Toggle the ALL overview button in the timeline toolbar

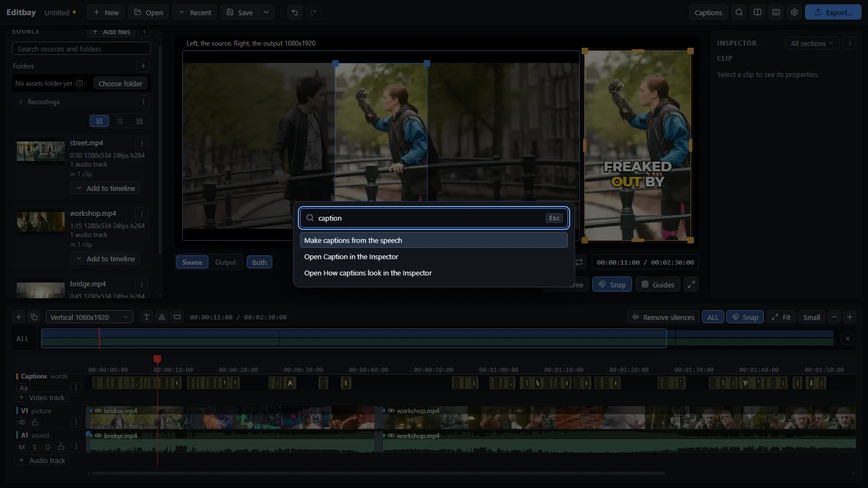pyautogui.click(x=713, y=317)
